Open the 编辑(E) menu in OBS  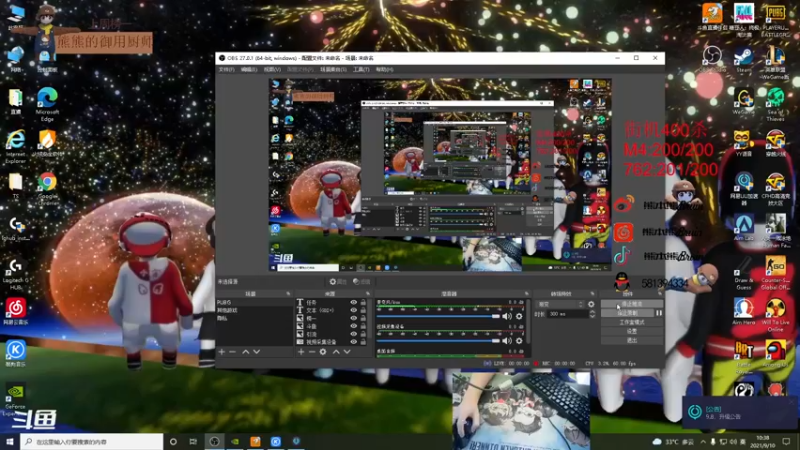coord(249,69)
